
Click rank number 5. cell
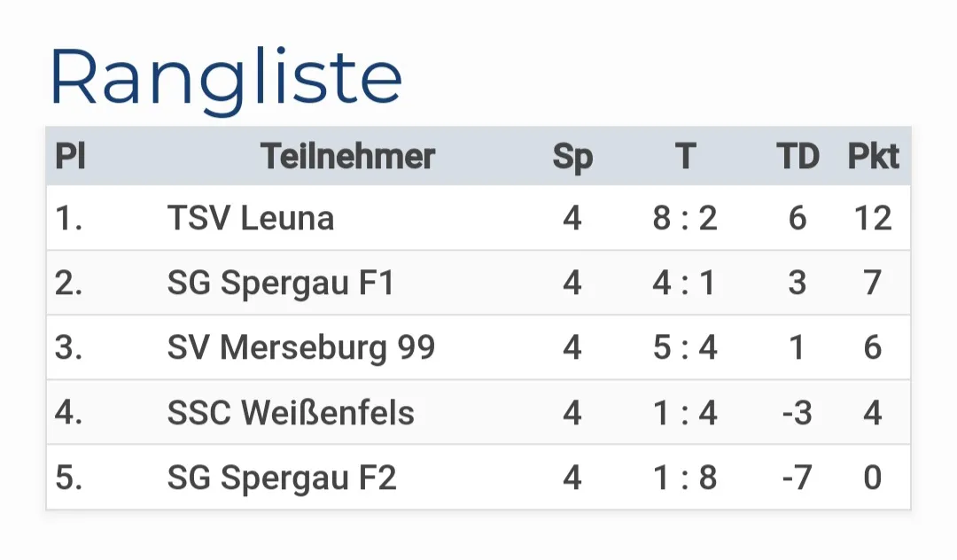pyautogui.click(x=68, y=477)
